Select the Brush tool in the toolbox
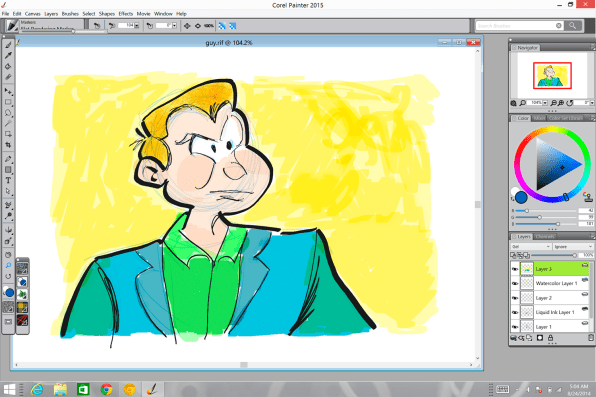This screenshot has height=397, width=596. coord(8,45)
